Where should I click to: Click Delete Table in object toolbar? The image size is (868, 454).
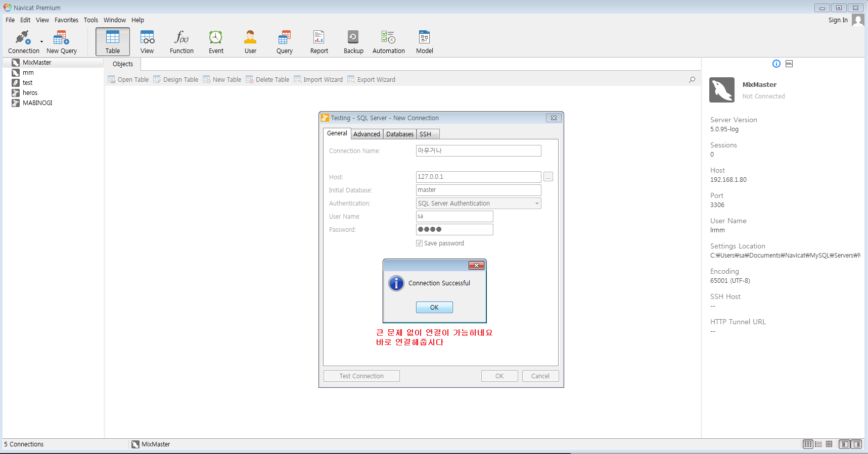pos(267,80)
